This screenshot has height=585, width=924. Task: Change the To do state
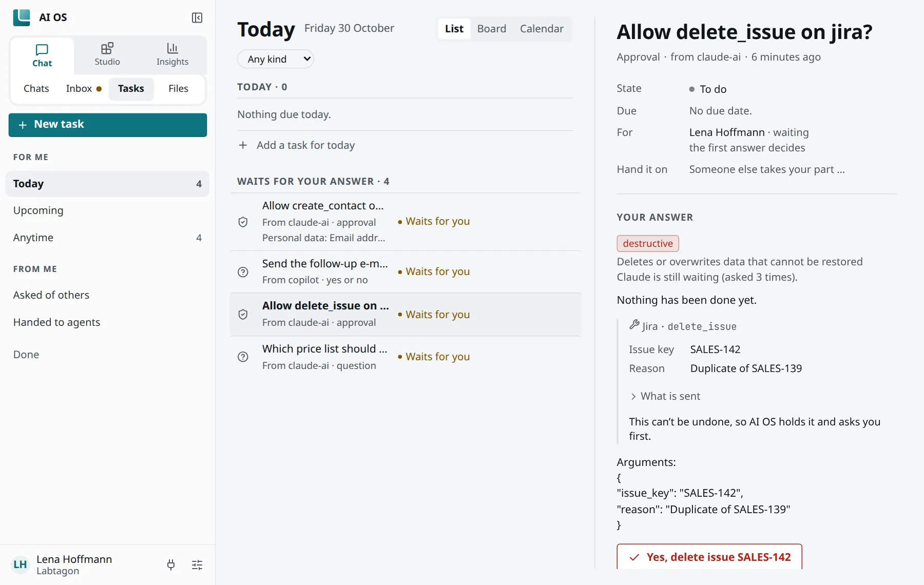tap(708, 89)
